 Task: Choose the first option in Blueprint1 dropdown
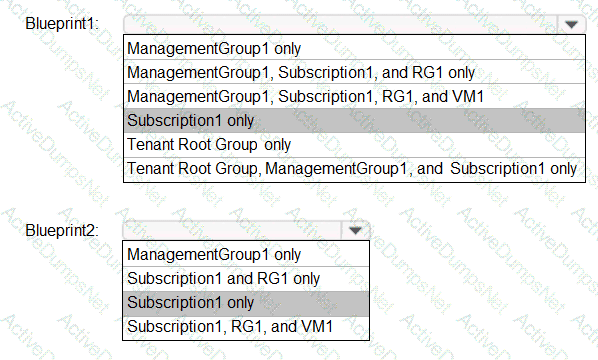(x=354, y=48)
